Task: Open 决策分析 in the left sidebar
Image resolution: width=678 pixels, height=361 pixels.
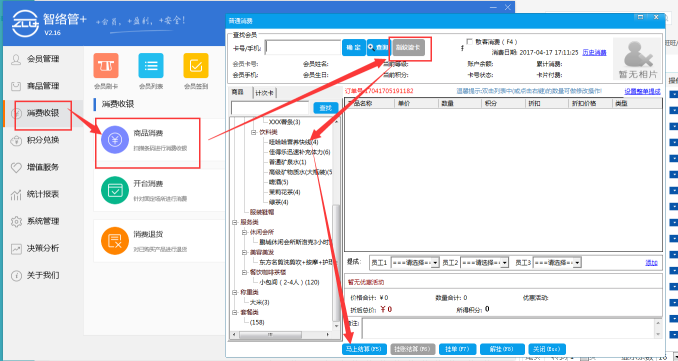Action: 43,249
